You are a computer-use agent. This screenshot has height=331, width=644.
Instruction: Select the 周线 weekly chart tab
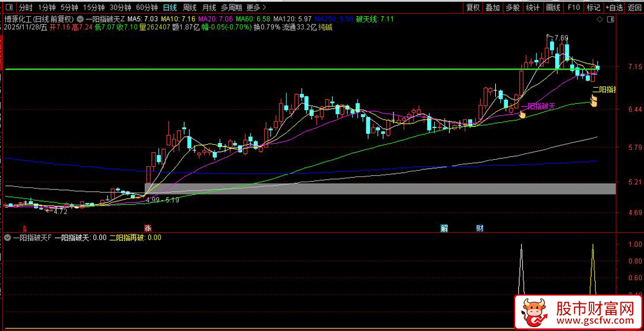189,7
